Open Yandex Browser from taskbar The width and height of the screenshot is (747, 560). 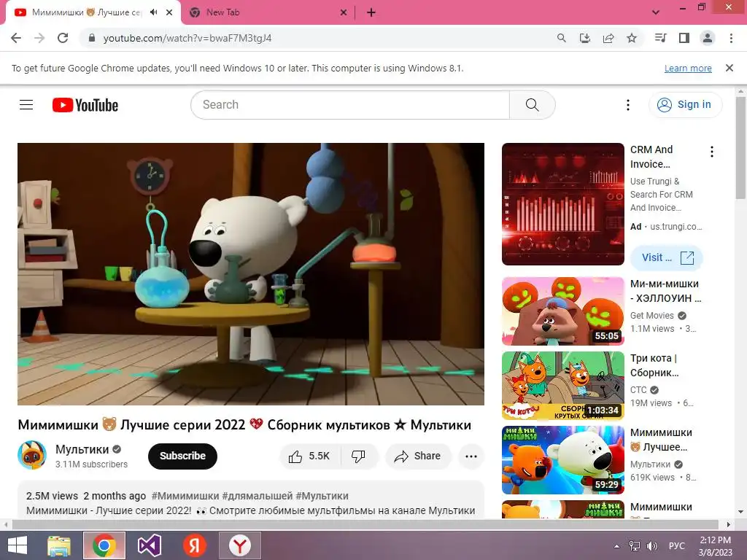239,545
